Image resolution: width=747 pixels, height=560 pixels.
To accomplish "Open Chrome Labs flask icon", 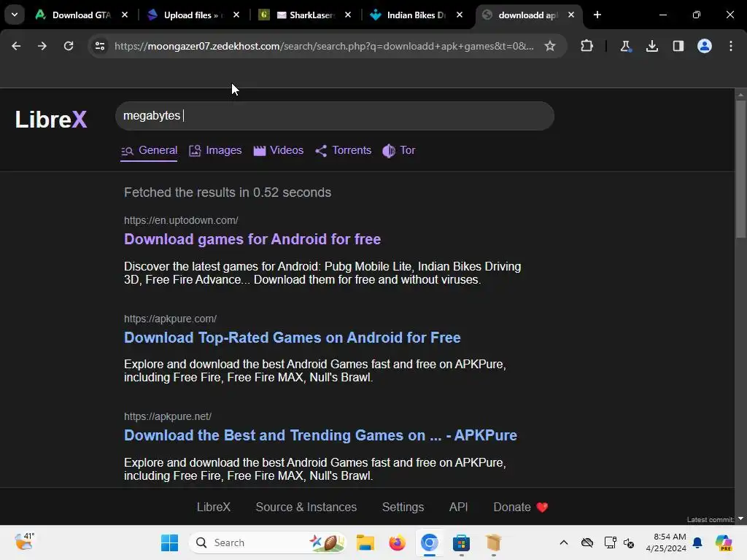I will (x=625, y=46).
